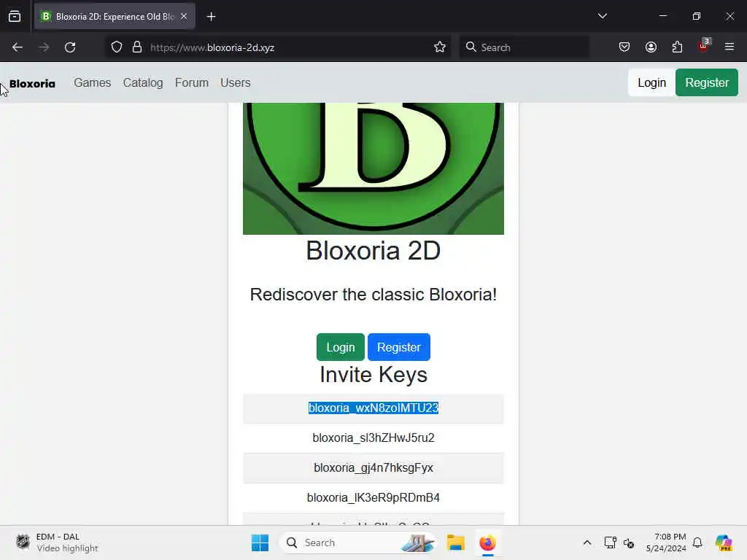Open Windows Start menu
747x560 pixels.
[x=260, y=542]
